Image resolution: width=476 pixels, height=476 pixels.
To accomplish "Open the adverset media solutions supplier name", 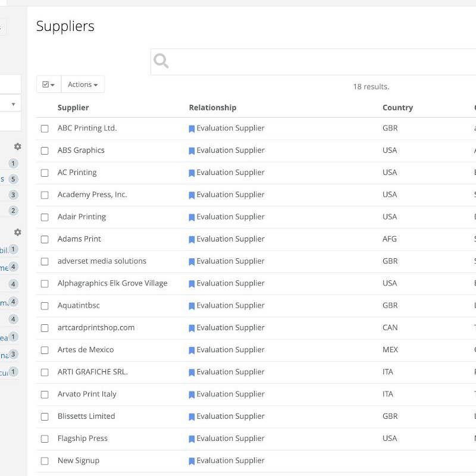I will [x=102, y=261].
